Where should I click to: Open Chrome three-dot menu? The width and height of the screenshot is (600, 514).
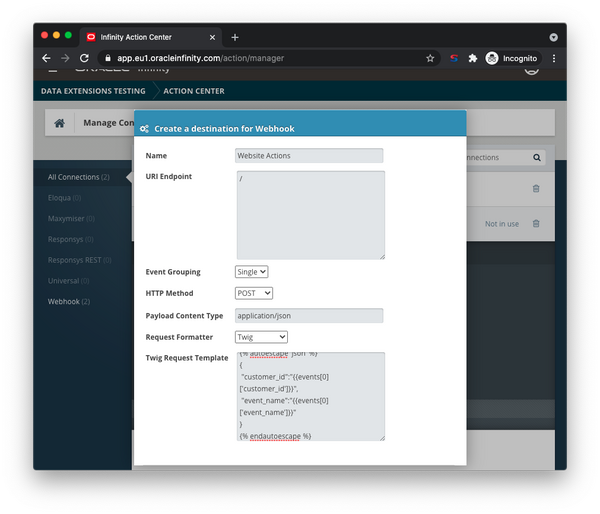(x=554, y=58)
